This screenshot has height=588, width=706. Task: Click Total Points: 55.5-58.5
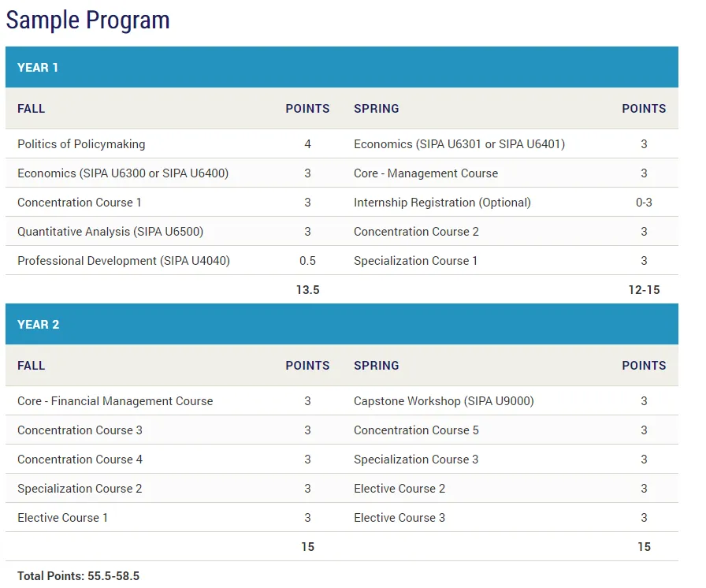[x=78, y=576]
